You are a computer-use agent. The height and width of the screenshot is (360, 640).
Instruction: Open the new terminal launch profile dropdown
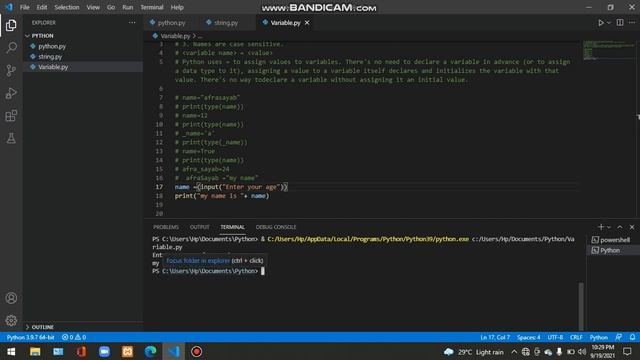tap(609, 227)
